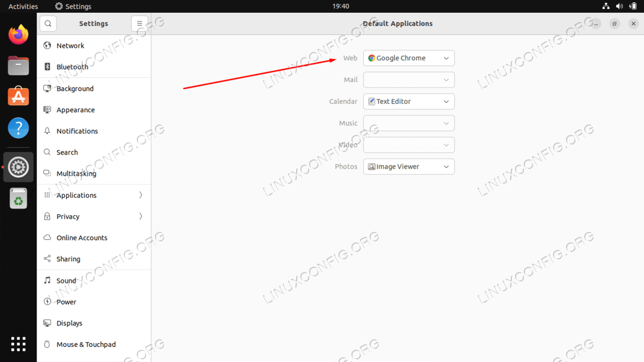Go to Background settings label

click(75, 89)
